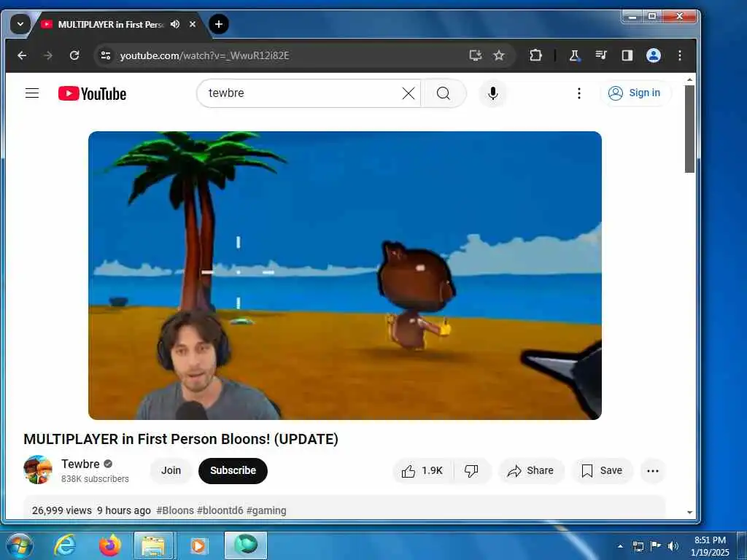Search with your voice microphone

tap(493, 93)
